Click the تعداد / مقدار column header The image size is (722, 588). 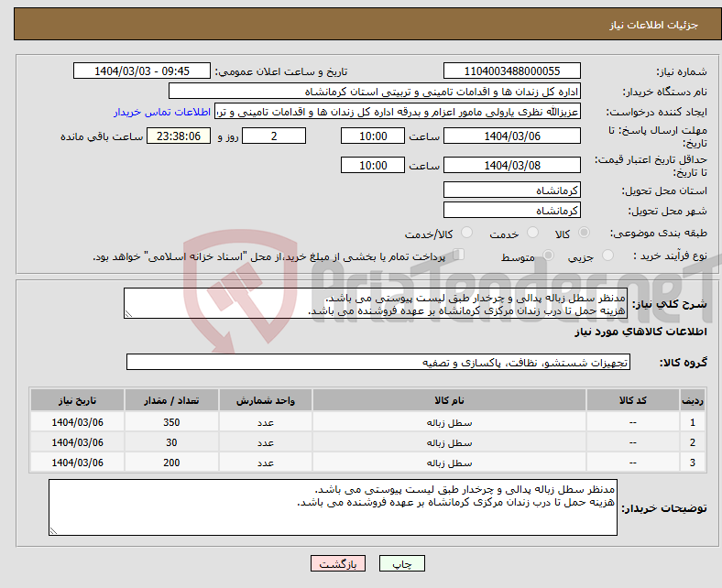click(171, 400)
